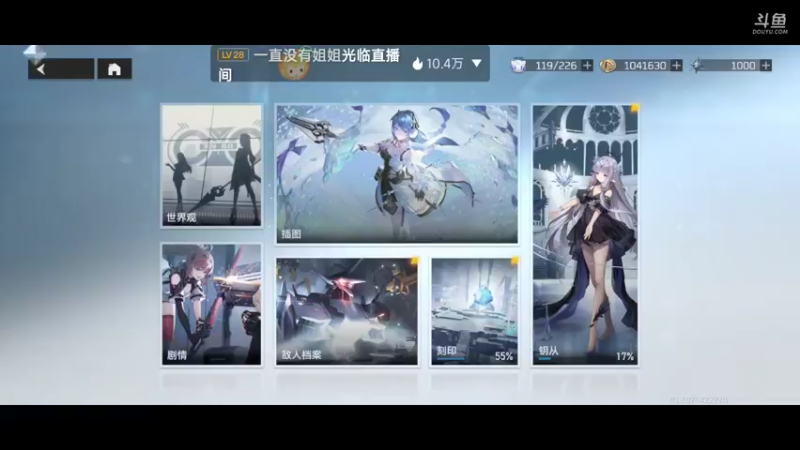Open the 世界观 card

coord(212,165)
